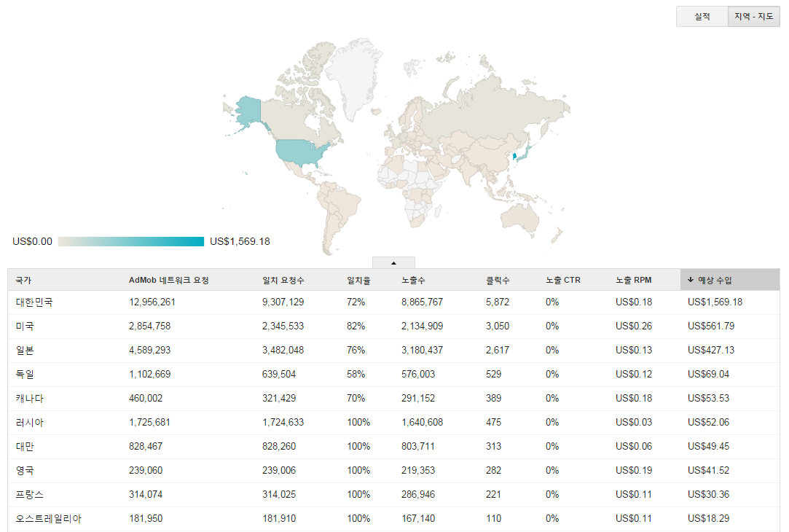Select the 오스트레일리아 country row
Image resolution: width=789 pixels, height=532 pixels.
click(393, 519)
